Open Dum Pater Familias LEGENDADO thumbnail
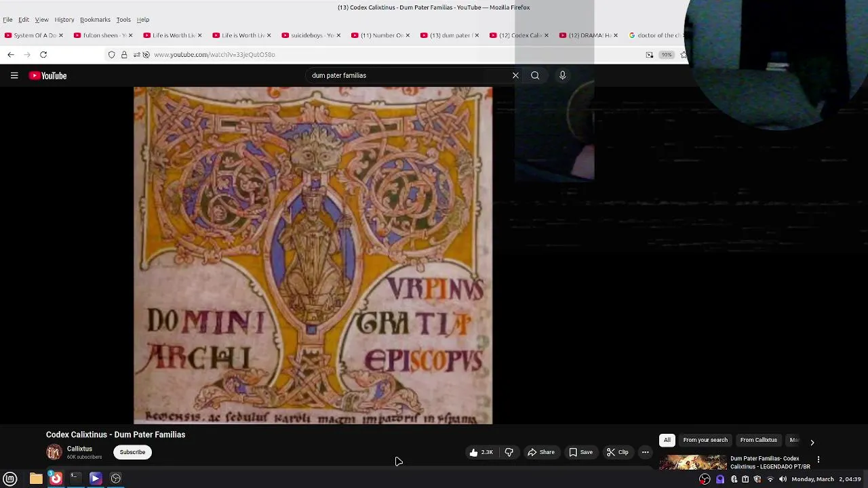The image size is (868, 488). (x=692, y=462)
